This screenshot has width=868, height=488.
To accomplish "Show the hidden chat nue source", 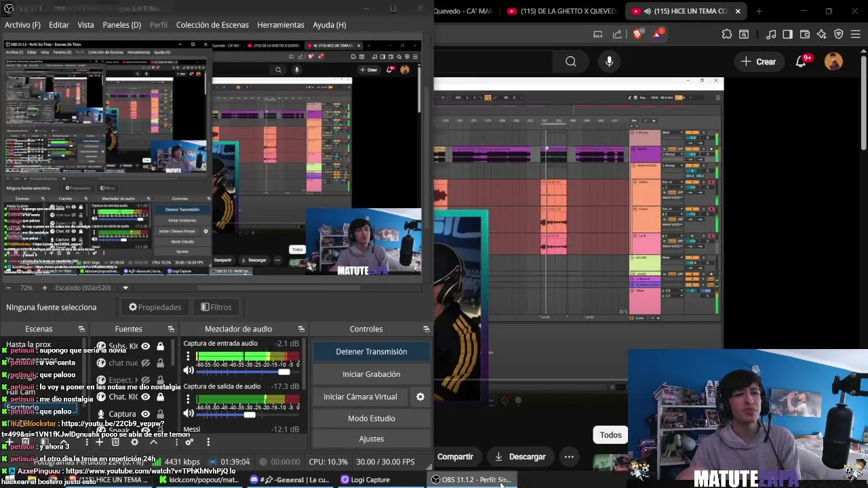I will point(145,363).
